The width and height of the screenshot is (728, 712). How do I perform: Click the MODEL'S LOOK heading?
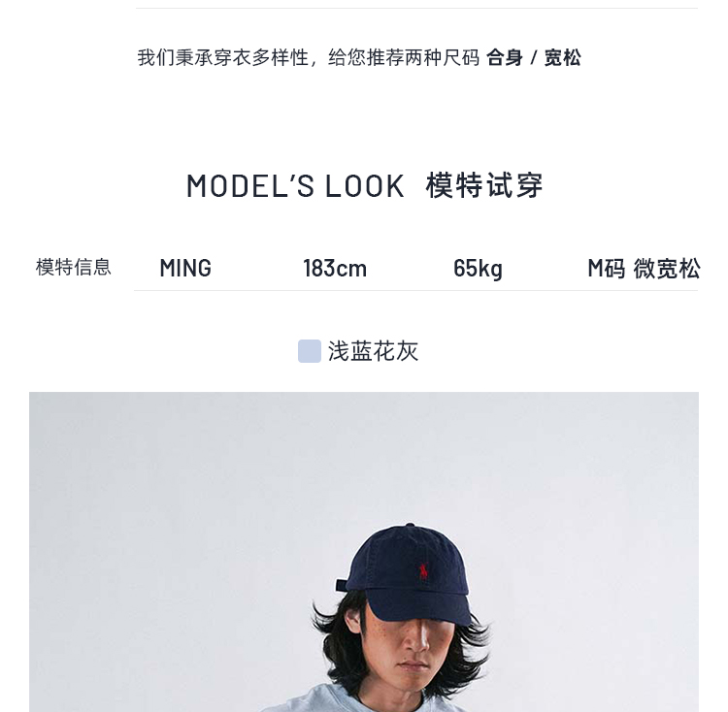295,186
